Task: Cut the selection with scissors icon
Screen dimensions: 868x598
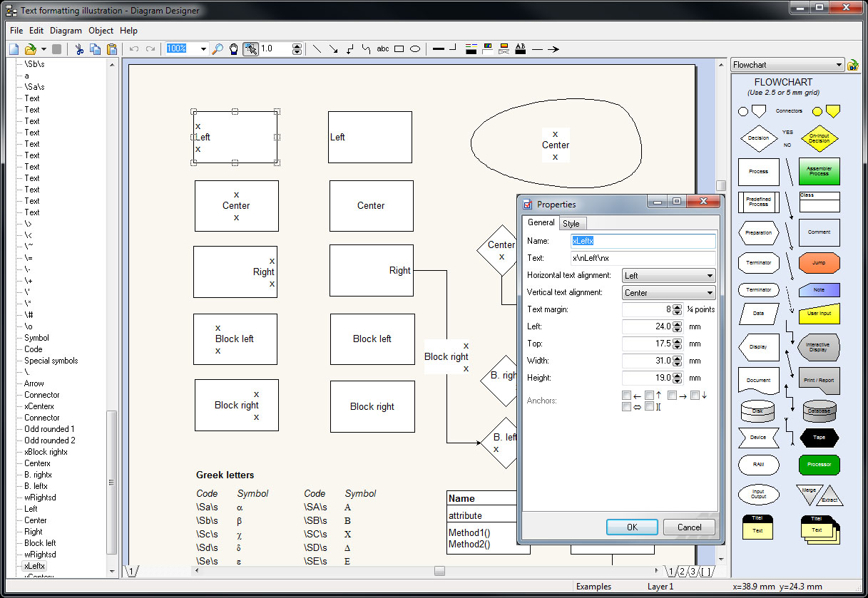Action: point(79,49)
